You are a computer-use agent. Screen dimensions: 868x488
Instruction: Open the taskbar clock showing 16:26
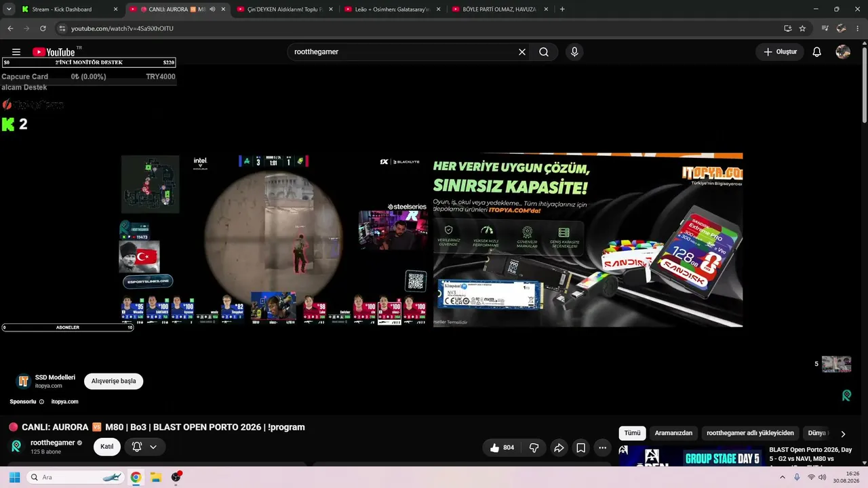[x=848, y=477]
